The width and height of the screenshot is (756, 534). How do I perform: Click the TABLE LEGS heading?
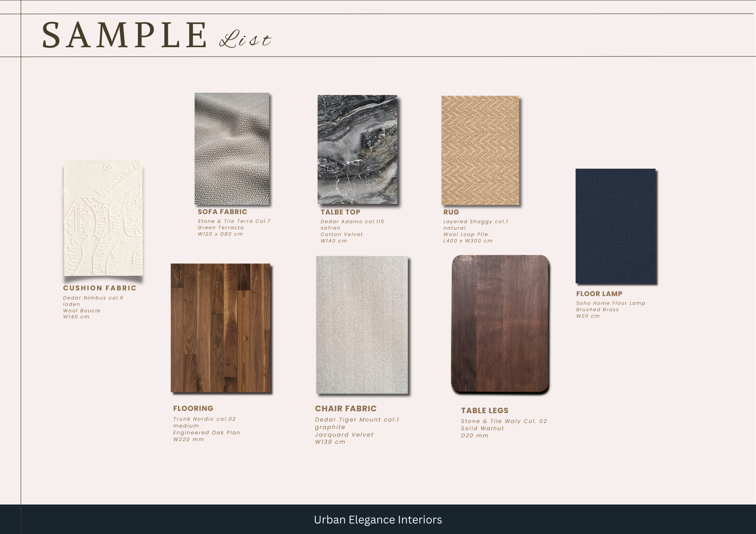tap(485, 411)
